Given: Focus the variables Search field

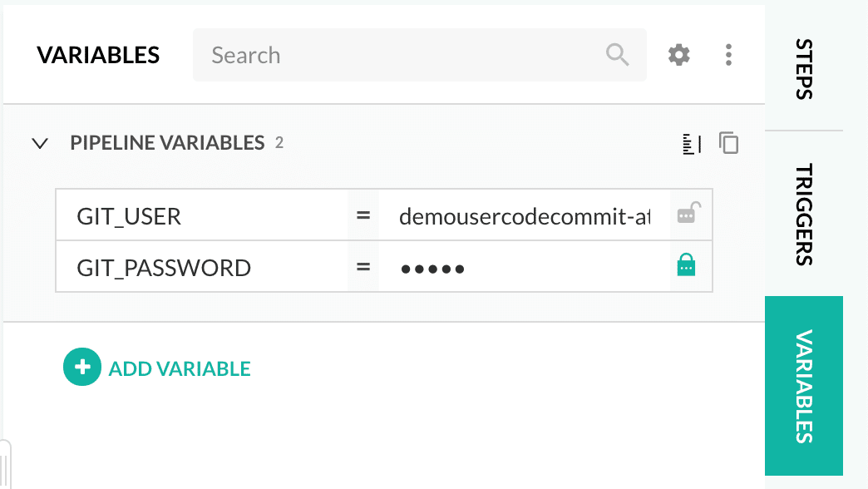Looking at the screenshot, I should pyautogui.click(x=399, y=56).
